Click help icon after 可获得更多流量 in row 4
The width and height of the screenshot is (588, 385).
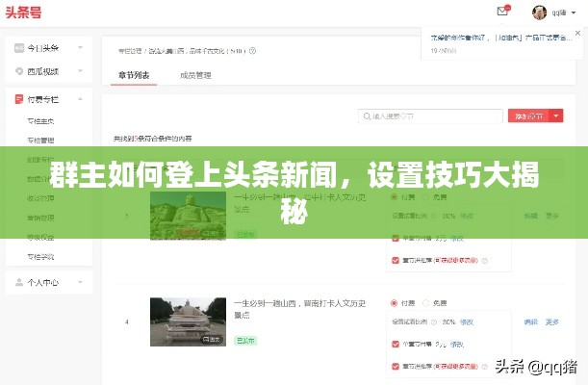[484, 367]
